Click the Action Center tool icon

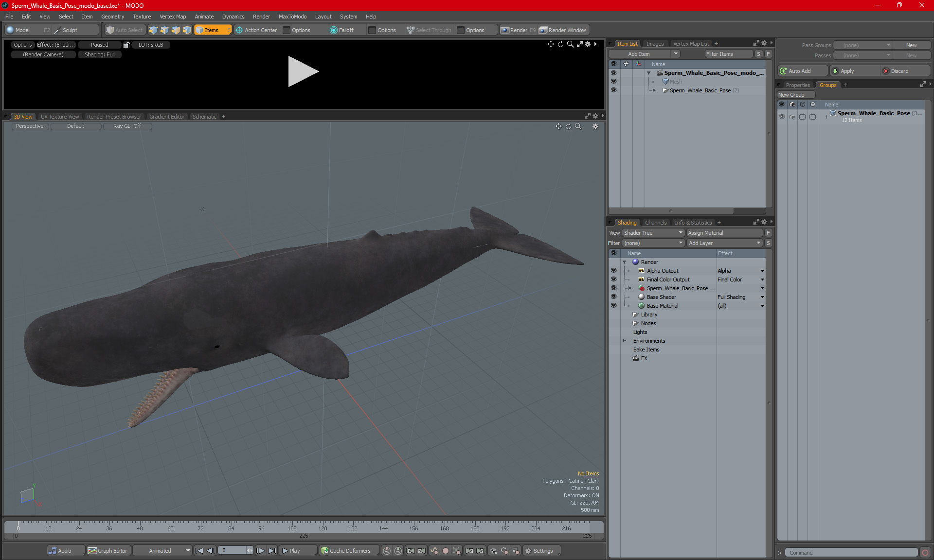239,30
